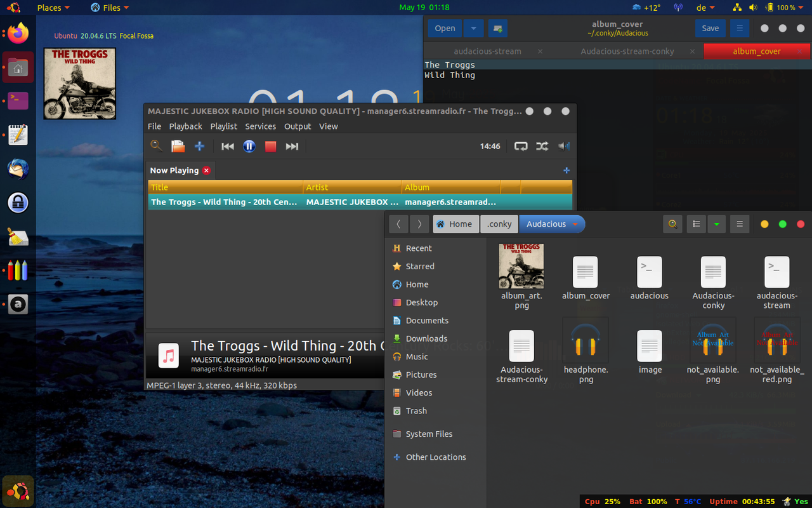Open the search tool in Audacious toolbar

[156, 146]
